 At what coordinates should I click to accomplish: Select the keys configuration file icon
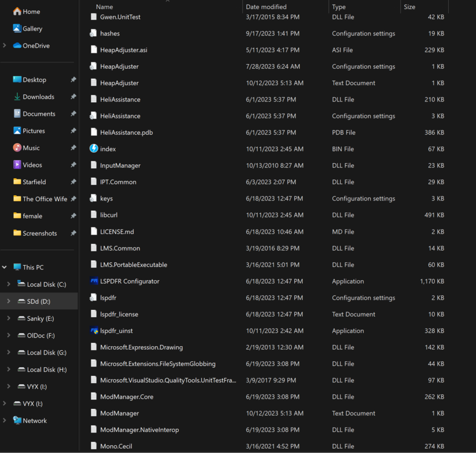(93, 198)
